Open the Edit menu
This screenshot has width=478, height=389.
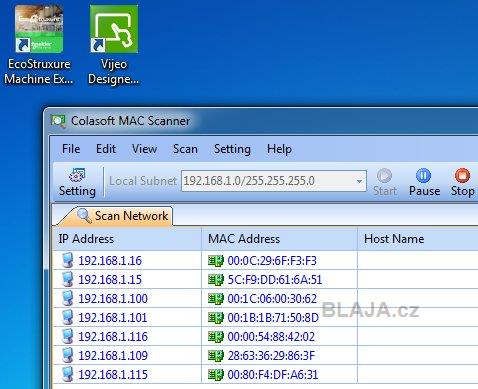tap(106, 149)
